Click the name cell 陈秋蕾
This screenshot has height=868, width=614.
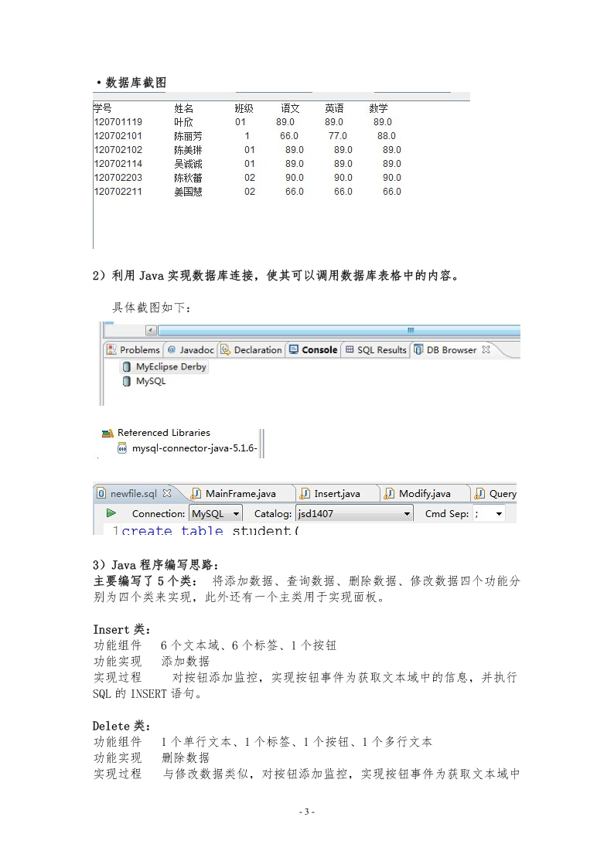[188, 178]
